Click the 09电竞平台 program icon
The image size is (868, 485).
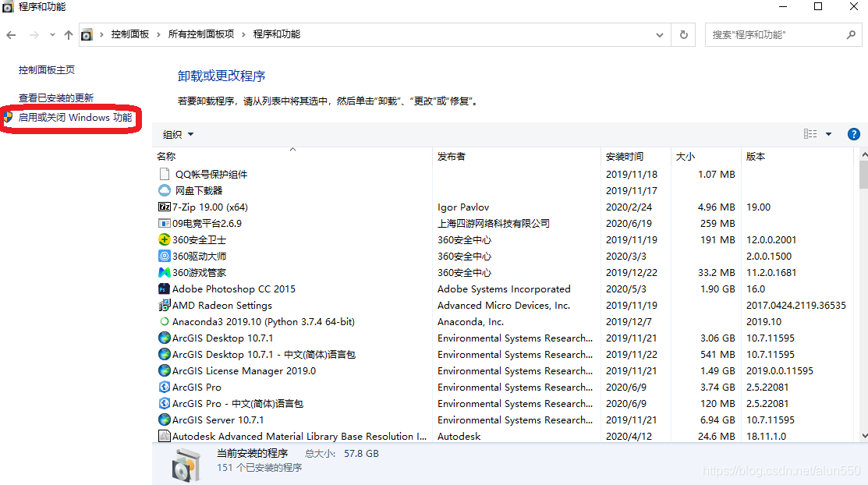165,223
